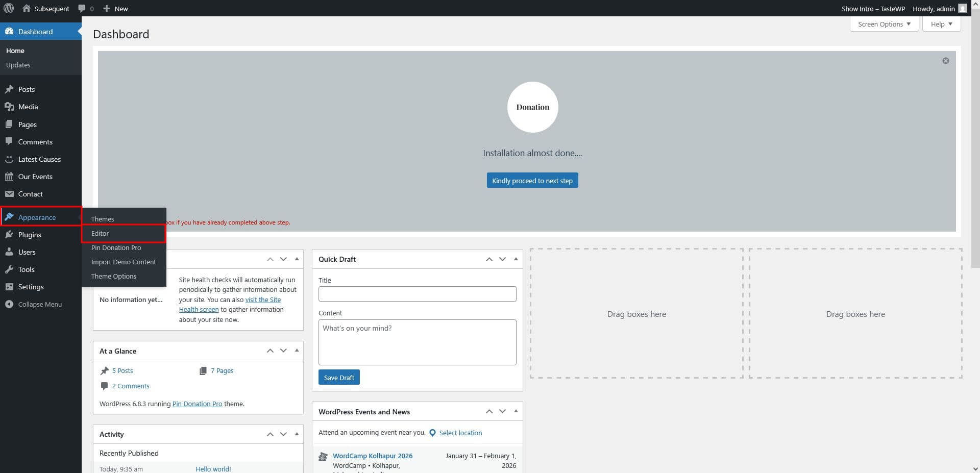This screenshot has height=473, width=980.
Task: Click the Tools wrench icon in sidebar
Action: click(x=9, y=269)
